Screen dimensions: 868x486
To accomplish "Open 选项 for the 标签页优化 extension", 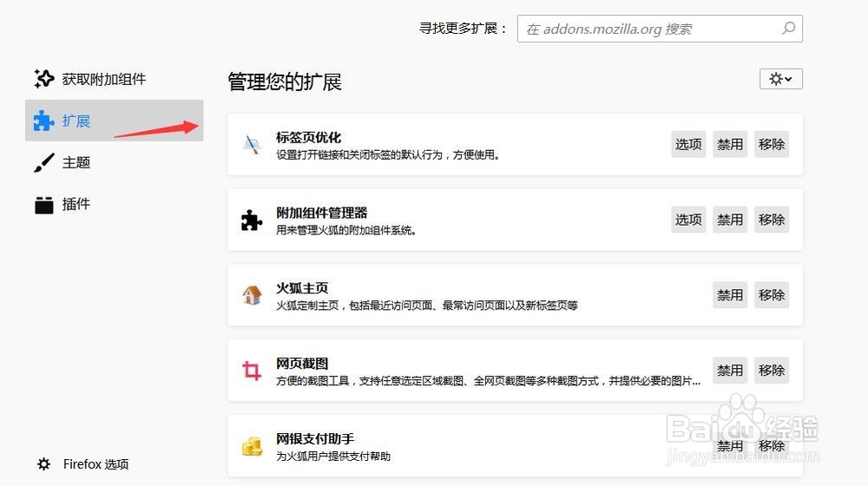I will (x=688, y=144).
